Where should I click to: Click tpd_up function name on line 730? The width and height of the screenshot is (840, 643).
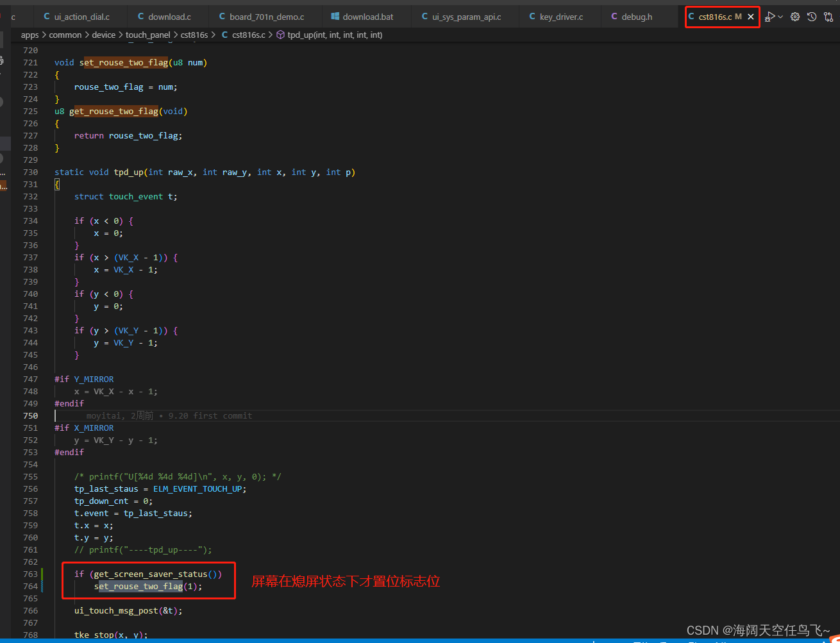click(x=129, y=172)
